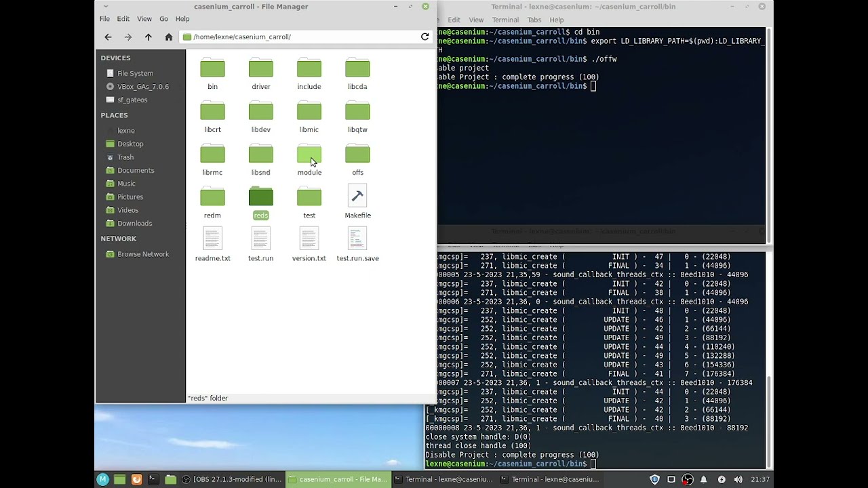Reload the current folder view
Screen dimensions: 868x488
425,37
